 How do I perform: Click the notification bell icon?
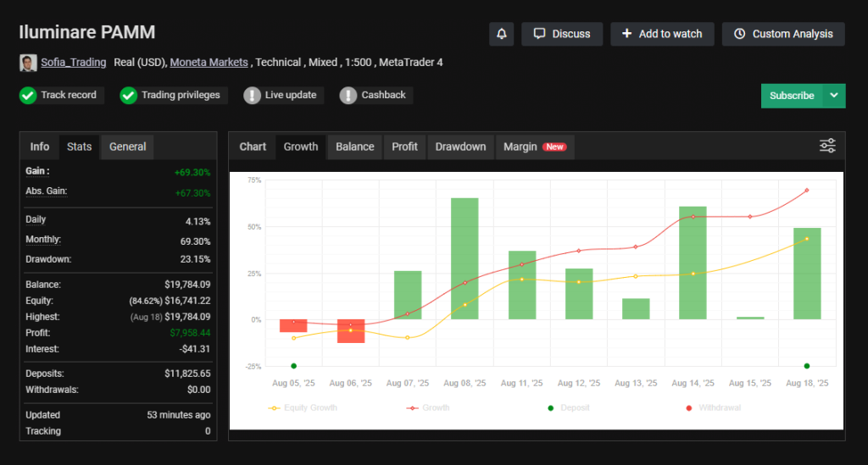502,34
